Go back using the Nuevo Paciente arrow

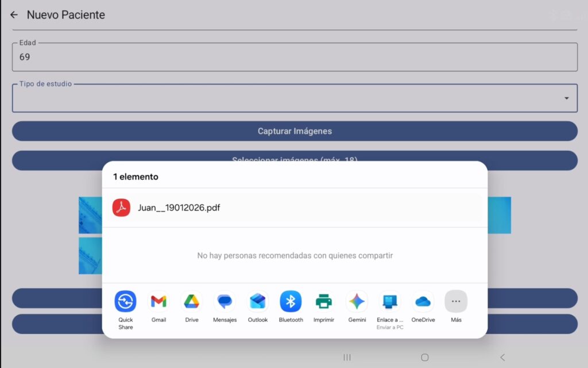pyautogui.click(x=14, y=15)
